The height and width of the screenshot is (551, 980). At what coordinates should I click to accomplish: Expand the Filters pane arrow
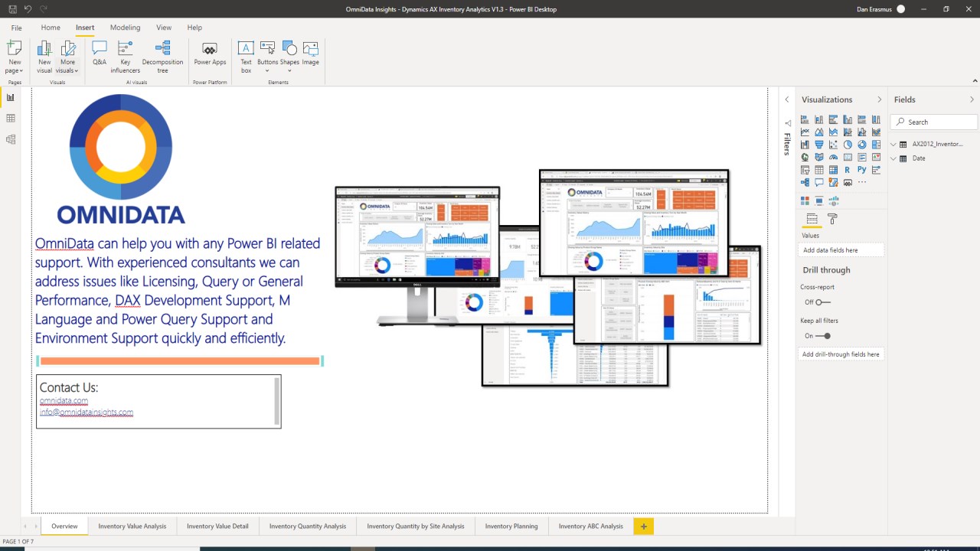(786, 99)
